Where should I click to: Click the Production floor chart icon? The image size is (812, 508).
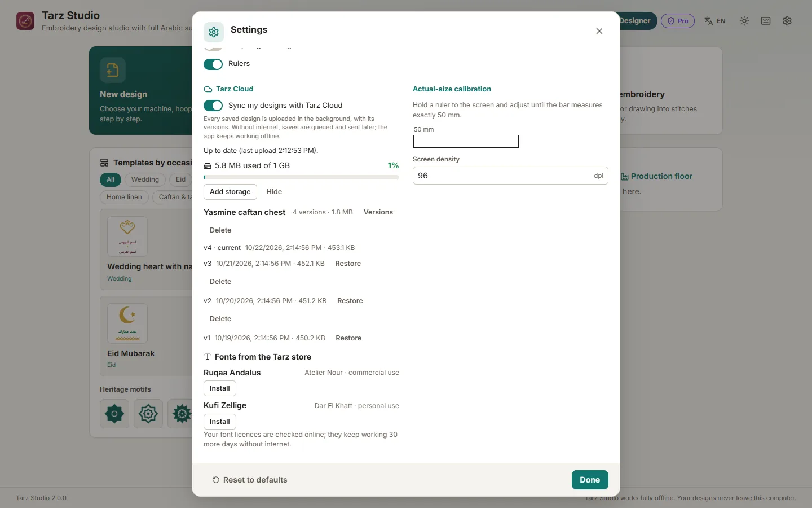[x=625, y=177]
